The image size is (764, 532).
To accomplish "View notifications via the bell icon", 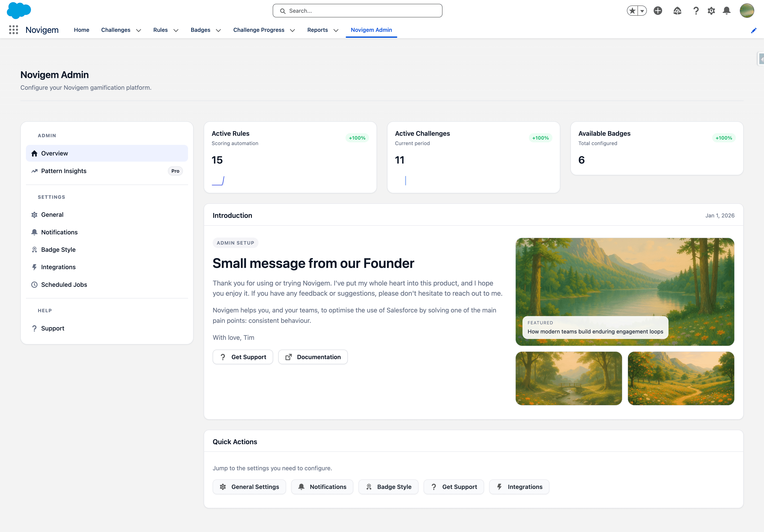I will click(x=726, y=10).
